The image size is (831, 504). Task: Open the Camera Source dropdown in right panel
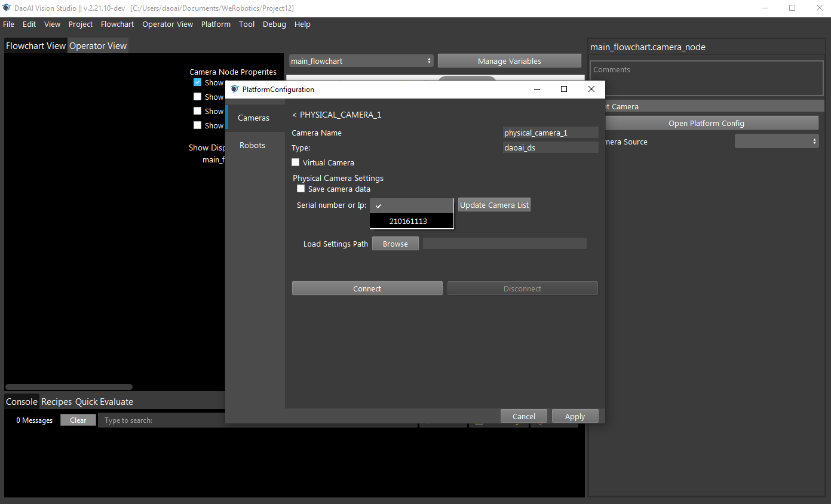pos(776,142)
